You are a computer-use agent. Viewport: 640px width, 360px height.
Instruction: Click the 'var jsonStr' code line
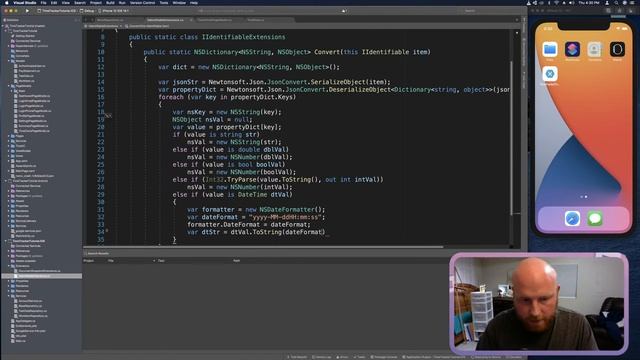point(274,82)
